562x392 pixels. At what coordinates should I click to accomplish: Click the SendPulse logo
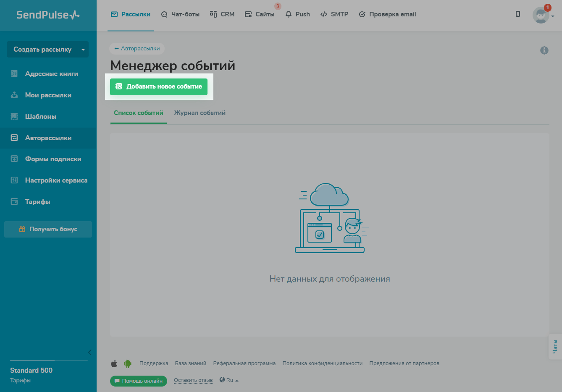(48, 15)
